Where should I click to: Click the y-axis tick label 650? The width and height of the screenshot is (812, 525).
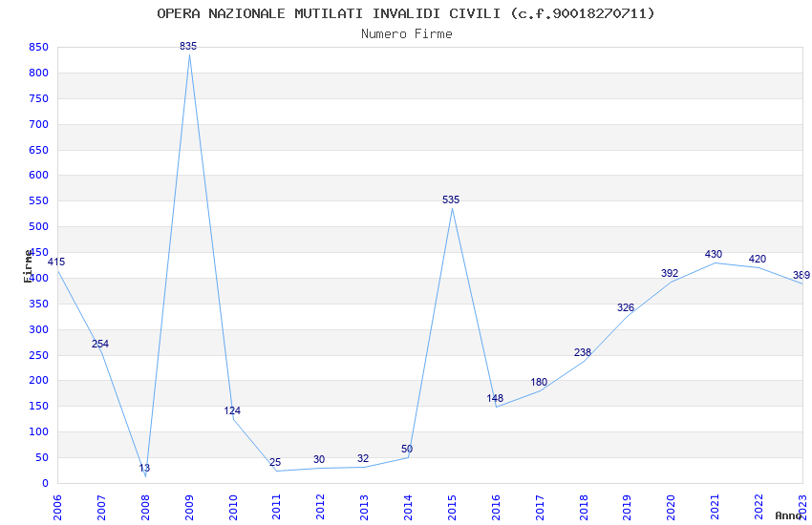38,150
